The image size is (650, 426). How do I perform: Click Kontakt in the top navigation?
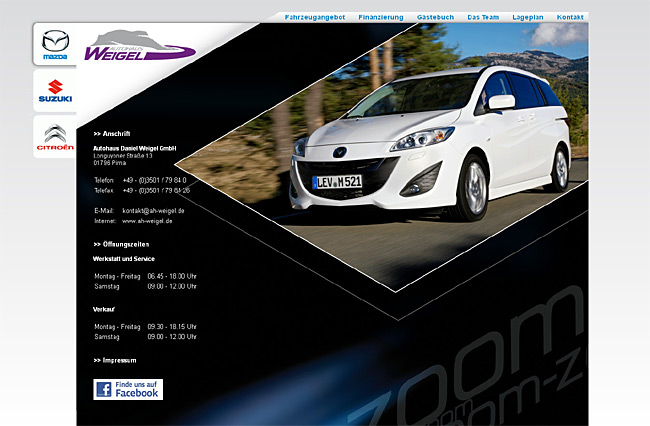(x=570, y=17)
